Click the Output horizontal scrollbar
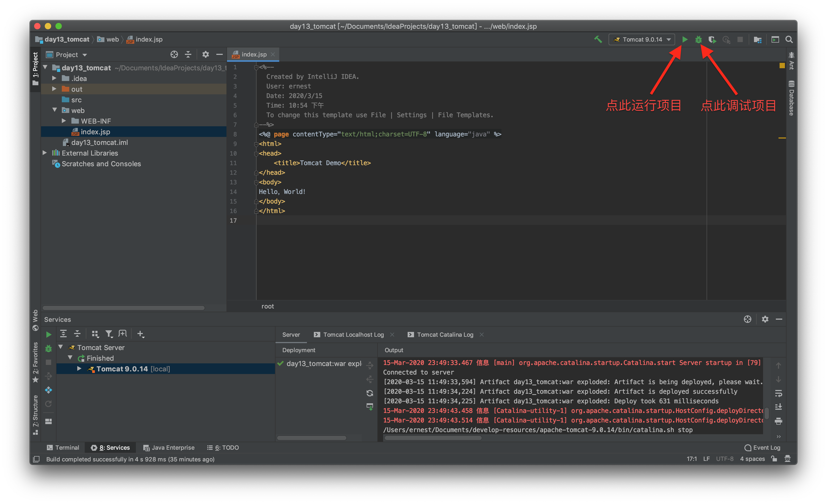The width and height of the screenshot is (827, 504). pyautogui.click(x=433, y=438)
